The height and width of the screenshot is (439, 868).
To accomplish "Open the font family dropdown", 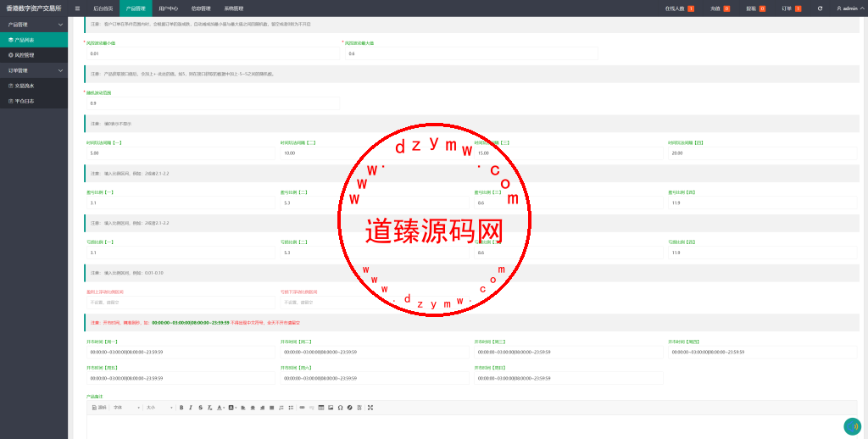I will click(x=126, y=408).
